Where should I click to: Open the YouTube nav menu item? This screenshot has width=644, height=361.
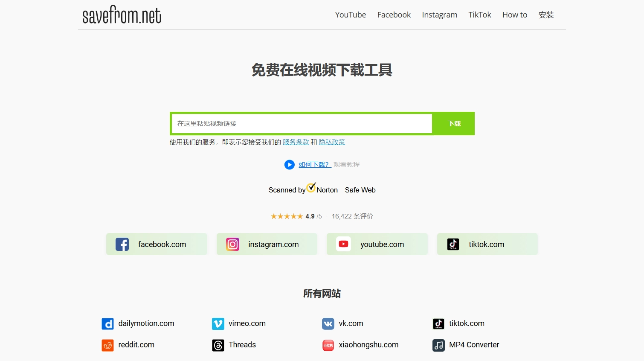[x=351, y=15]
